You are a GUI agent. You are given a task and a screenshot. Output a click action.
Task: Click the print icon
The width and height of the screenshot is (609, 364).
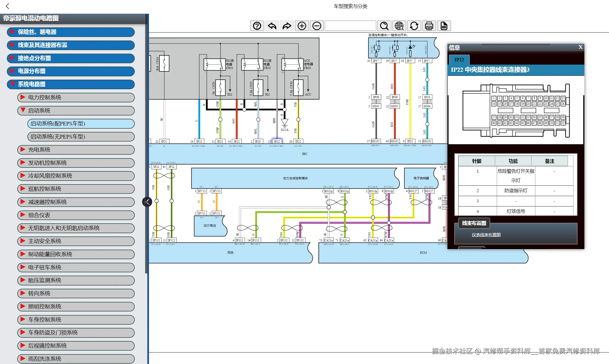point(429,26)
